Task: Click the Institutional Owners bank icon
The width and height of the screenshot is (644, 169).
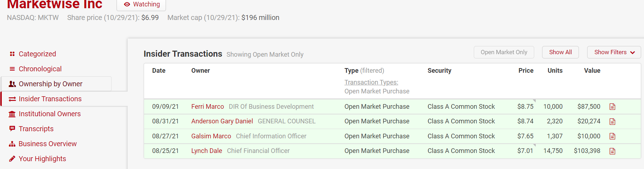Action: (12, 114)
